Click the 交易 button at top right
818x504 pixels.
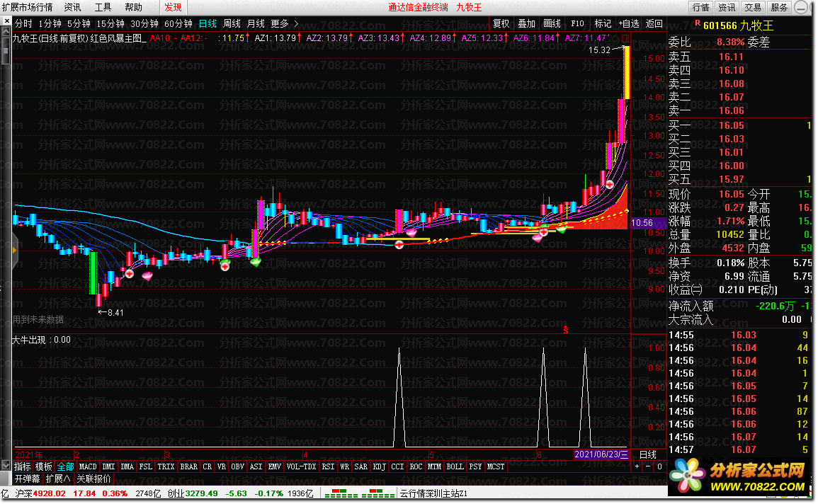tap(753, 7)
